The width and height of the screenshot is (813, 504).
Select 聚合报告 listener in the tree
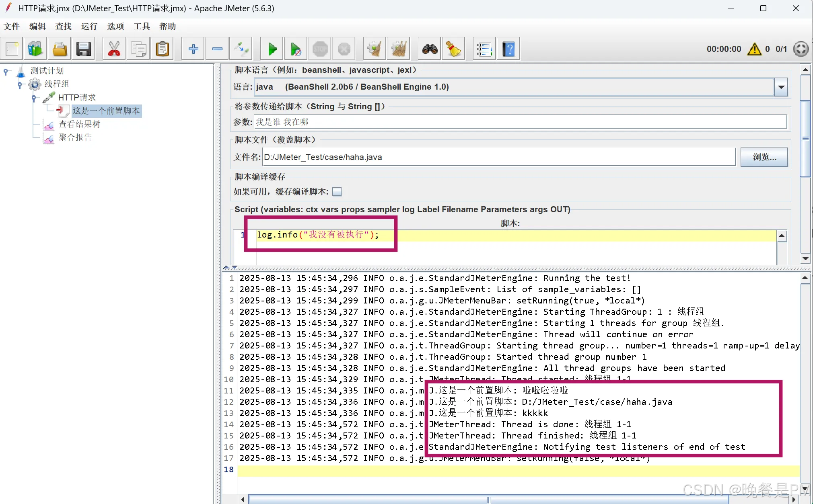(x=75, y=137)
